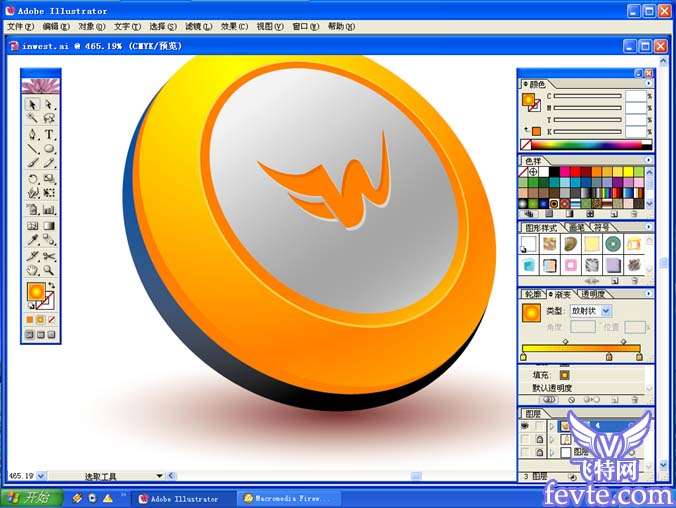Pick the Pen tool
Image resolution: width=676 pixels, height=508 pixels.
32,134
